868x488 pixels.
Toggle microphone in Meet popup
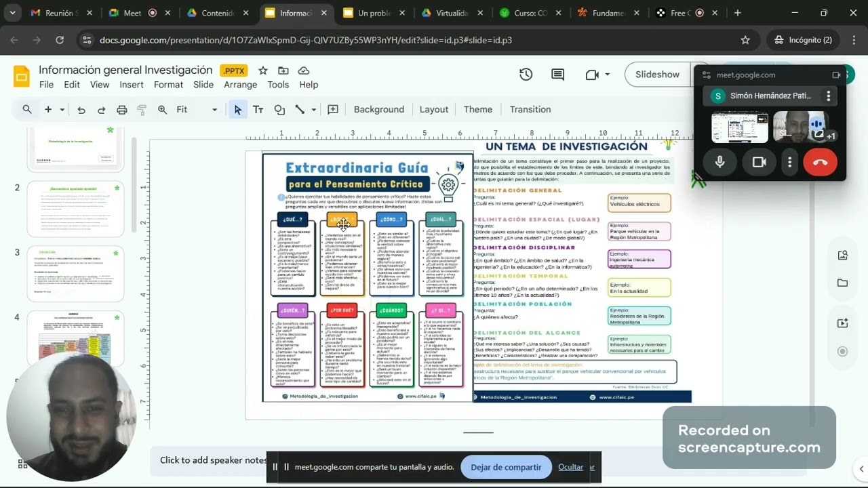720,162
